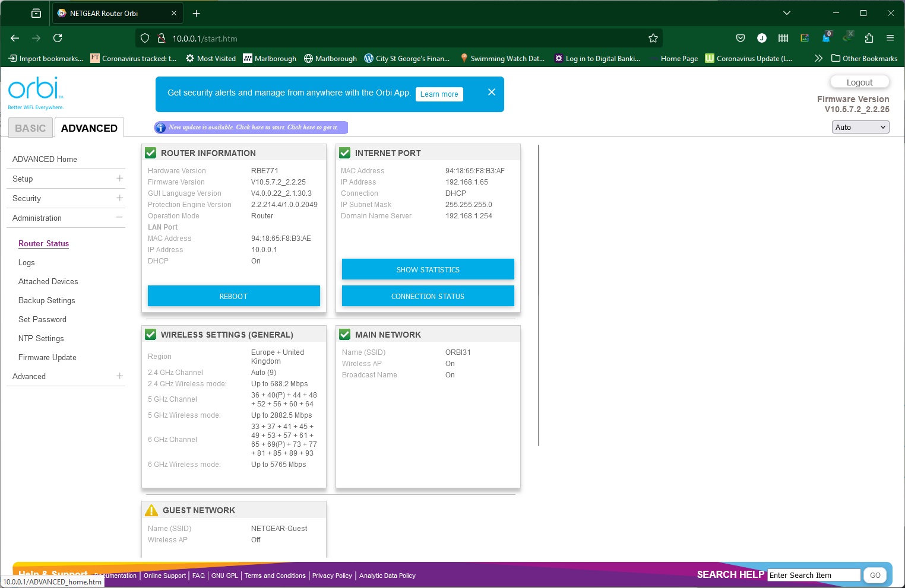Bookmark this page with the star icon
This screenshot has width=905, height=588.
coord(653,38)
